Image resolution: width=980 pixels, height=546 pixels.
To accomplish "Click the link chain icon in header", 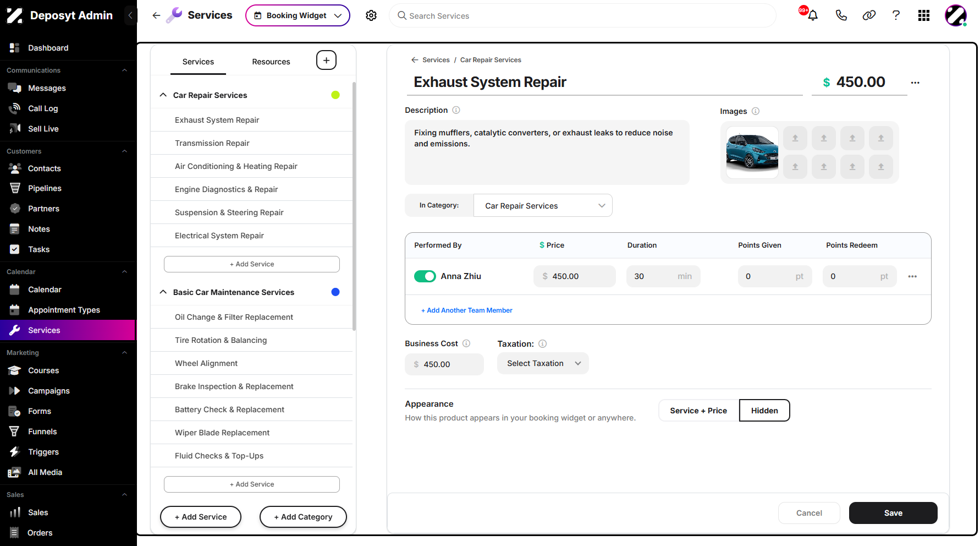I will [x=869, y=15].
